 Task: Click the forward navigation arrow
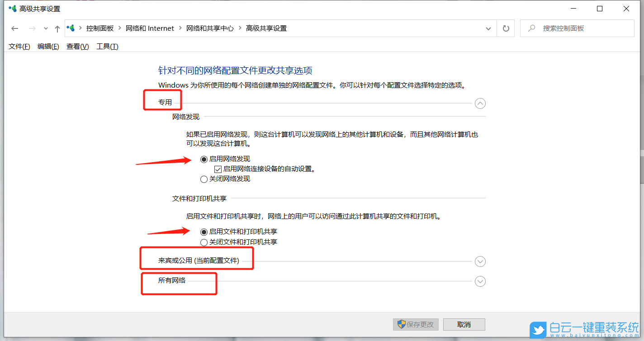pos(32,28)
